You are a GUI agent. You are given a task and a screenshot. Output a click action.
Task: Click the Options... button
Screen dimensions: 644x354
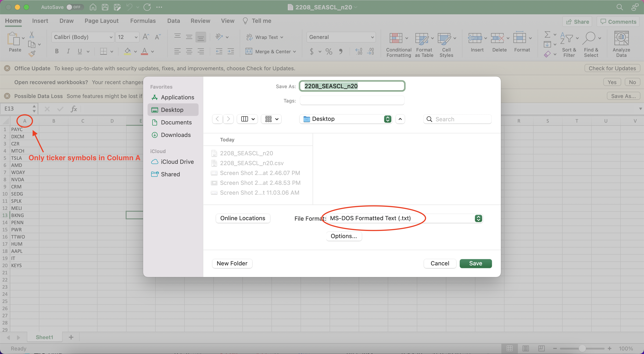click(x=343, y=236)
